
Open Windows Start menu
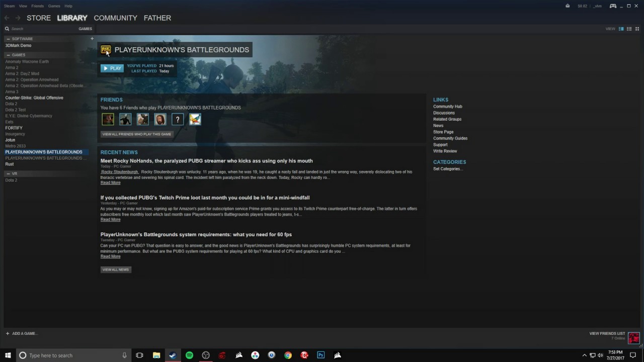coord(8,355)
